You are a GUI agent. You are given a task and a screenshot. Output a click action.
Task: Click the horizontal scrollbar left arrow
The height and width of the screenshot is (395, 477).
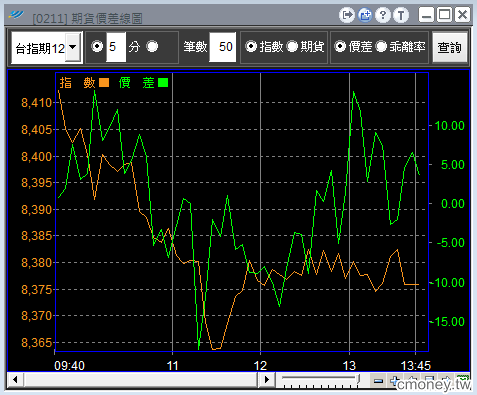coord(15,380)
